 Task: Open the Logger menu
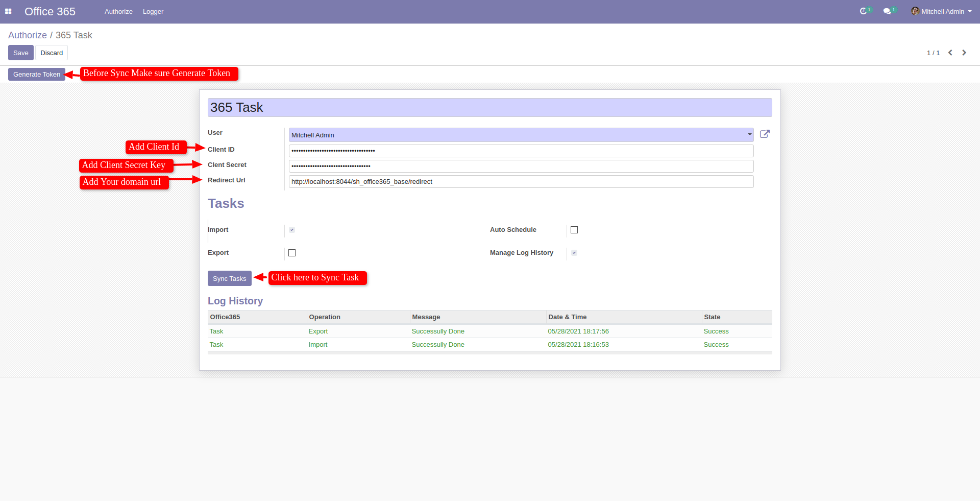pos(153,11)
